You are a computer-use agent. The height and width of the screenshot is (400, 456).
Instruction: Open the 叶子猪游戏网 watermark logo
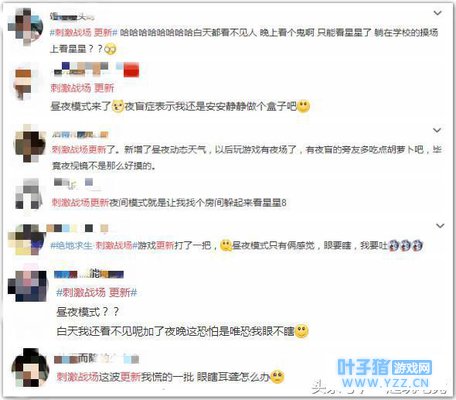pyautogui.click(x=385, y=373)
